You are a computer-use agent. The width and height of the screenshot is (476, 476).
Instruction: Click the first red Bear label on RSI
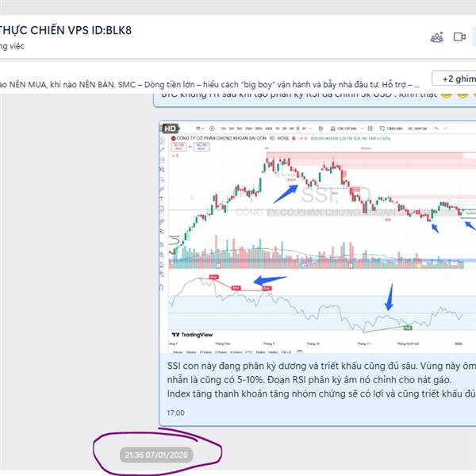(213, 277)
